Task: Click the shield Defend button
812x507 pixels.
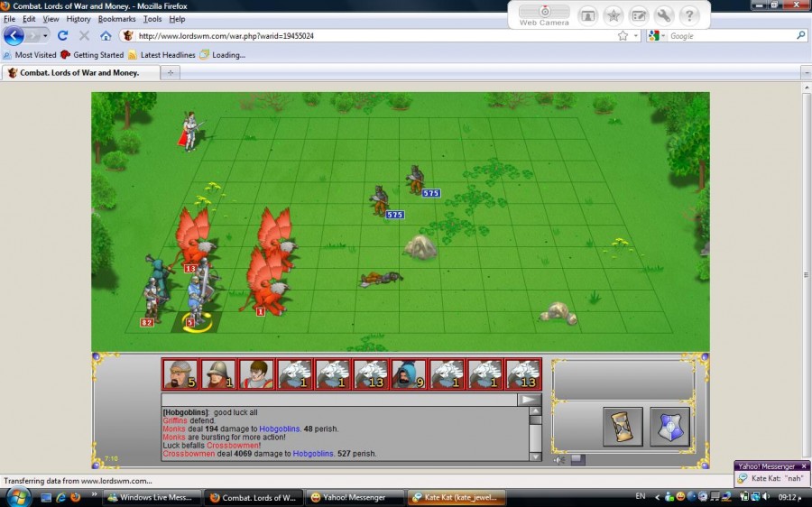Action: coord(669,427)
